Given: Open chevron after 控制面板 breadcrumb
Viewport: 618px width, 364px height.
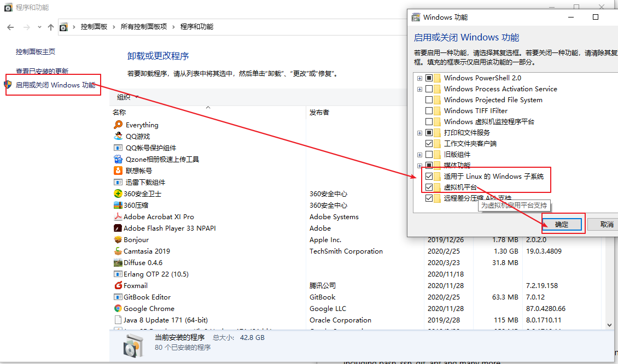Looking at the screenshot, I should tap(114, 27).
